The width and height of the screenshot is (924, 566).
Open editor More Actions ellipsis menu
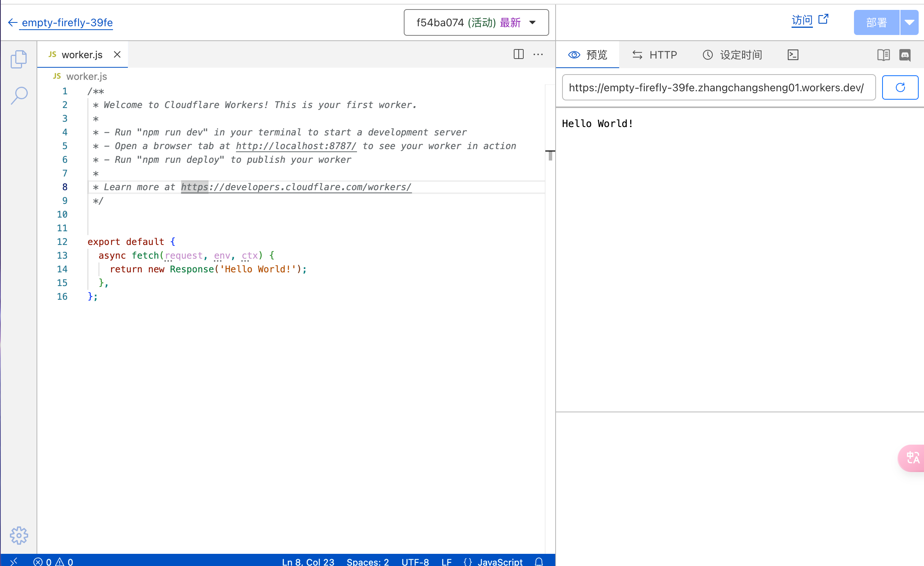pos(538,54)
